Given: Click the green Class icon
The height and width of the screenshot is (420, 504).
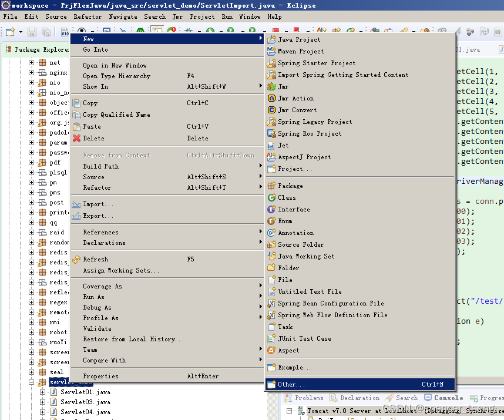Looking at the screenshot, I should (x=271, y=197).
